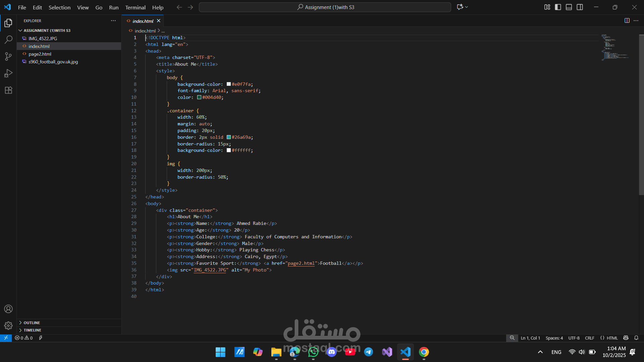Open notifications bell in status bar

(x=636, y=338)
